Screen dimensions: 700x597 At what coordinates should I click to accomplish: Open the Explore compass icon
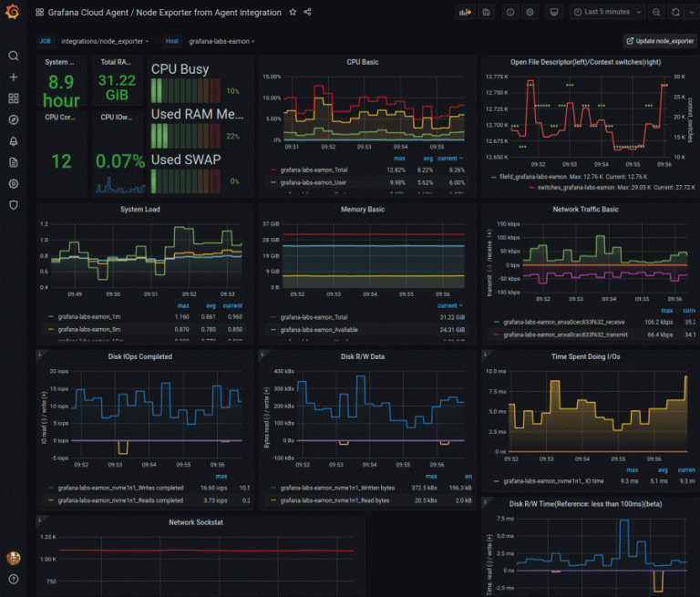click(x=14, y=119)
